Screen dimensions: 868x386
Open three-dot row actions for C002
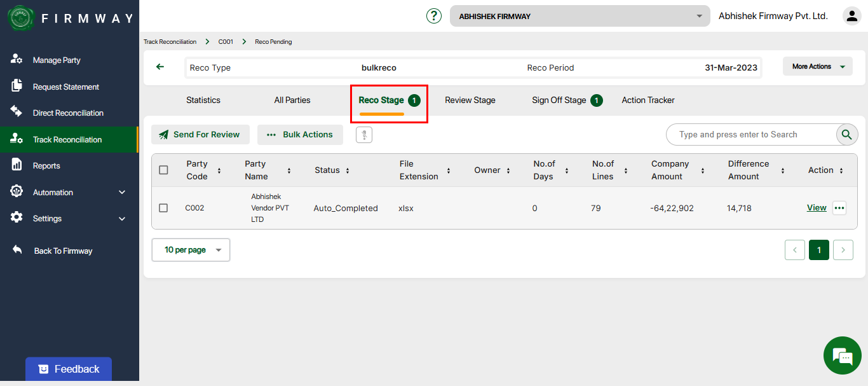click(x=839, y=208)
